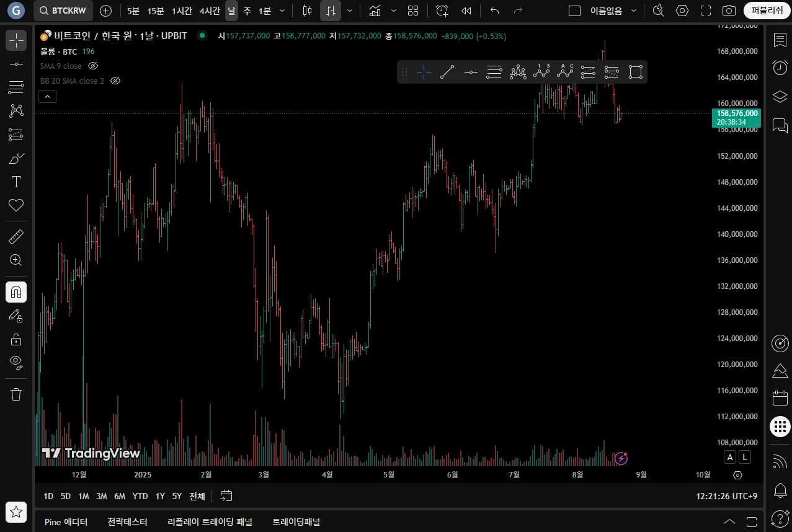Open the timezone 12:21:26 UTC+9 menu
The height and width of the screenshot is (532, 792).
(727, 496)
